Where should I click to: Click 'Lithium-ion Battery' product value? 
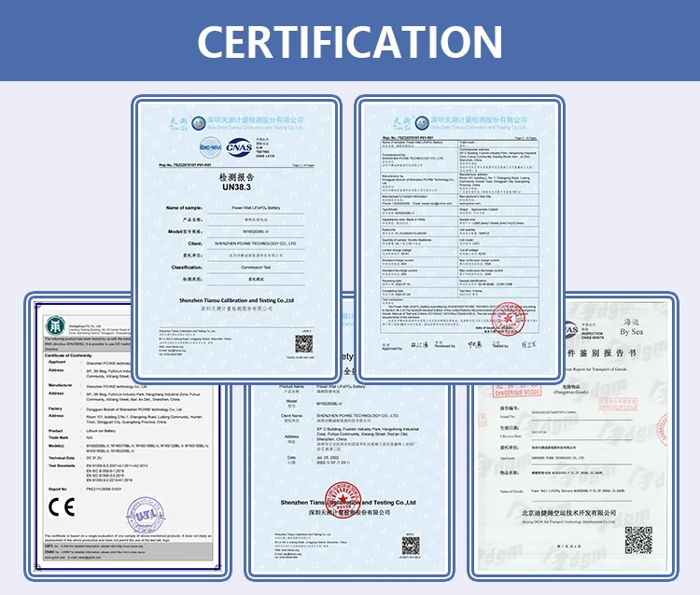pos(101,431)
